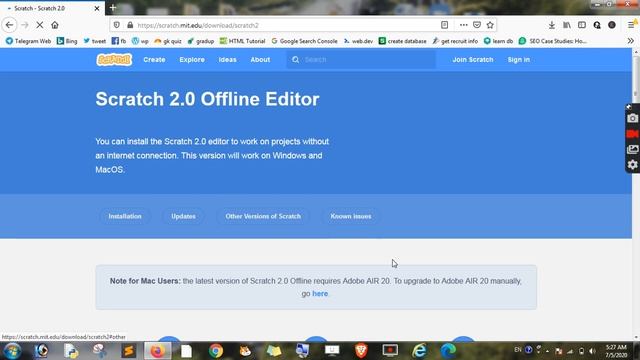Click Other Versions of Scratch button

pyautogui.click(x=263, y=216)
